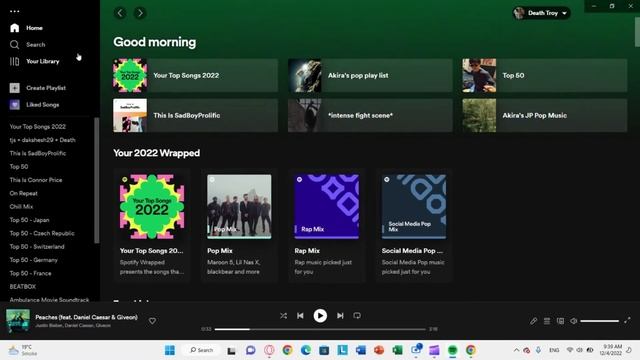Open the Top 50 shortcut tile
The height and width of the screenshot is (360, 640).
[544, 75]
